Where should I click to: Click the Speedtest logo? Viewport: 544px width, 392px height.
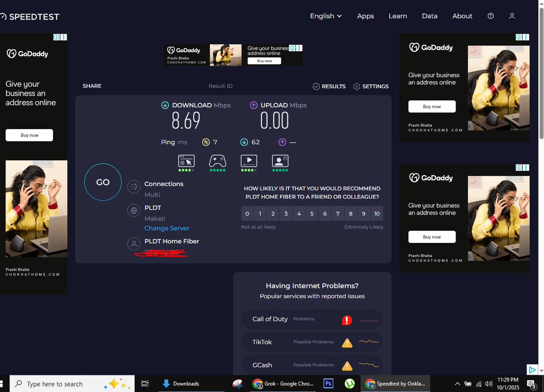coord(30,17)
